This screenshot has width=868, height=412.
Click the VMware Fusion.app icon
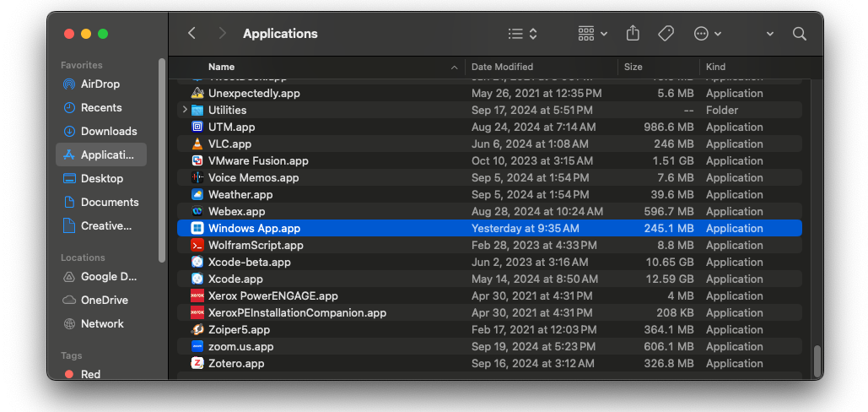pyautogui.click(x=197, y=161)
